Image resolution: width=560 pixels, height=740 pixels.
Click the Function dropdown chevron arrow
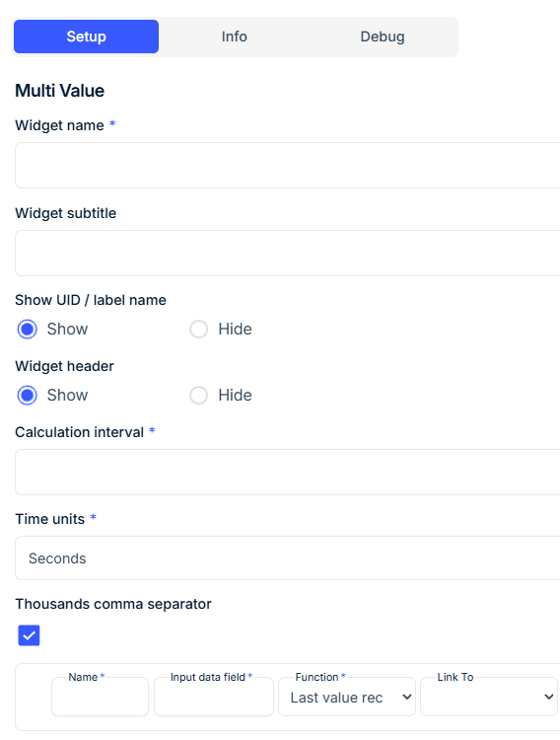tap(406, 697)
